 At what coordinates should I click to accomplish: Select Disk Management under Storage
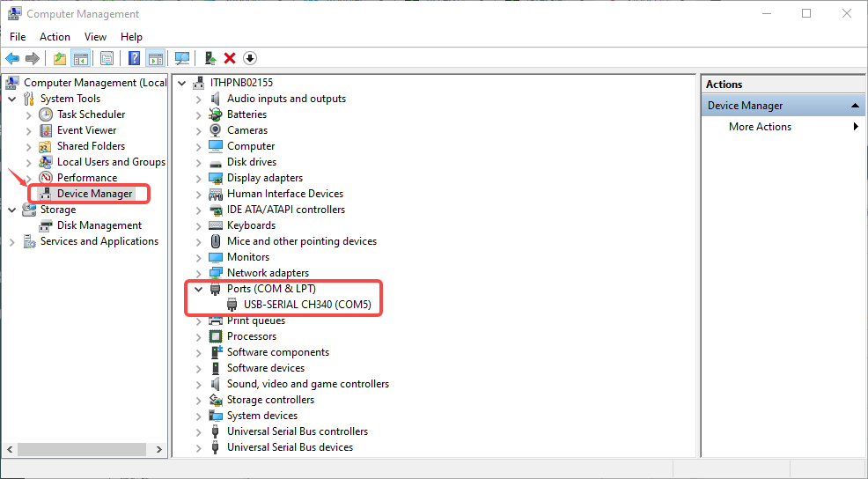(x=99, y=225)
